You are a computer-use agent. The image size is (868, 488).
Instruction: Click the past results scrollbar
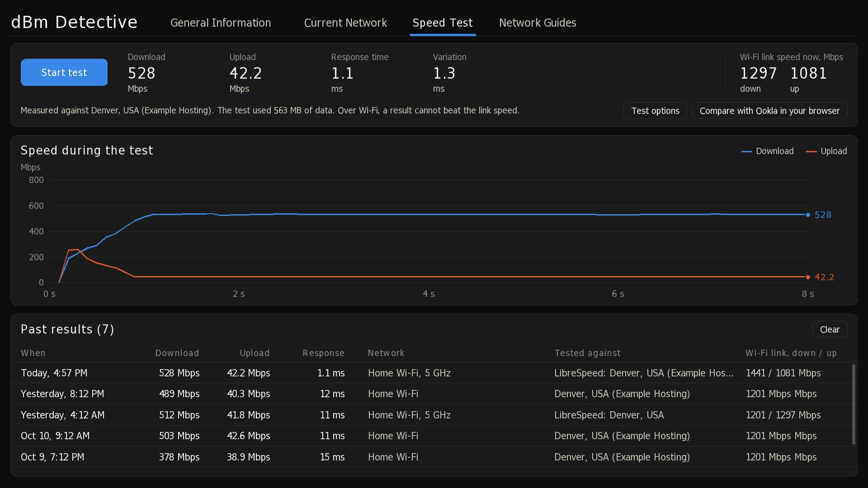(854, 404)
